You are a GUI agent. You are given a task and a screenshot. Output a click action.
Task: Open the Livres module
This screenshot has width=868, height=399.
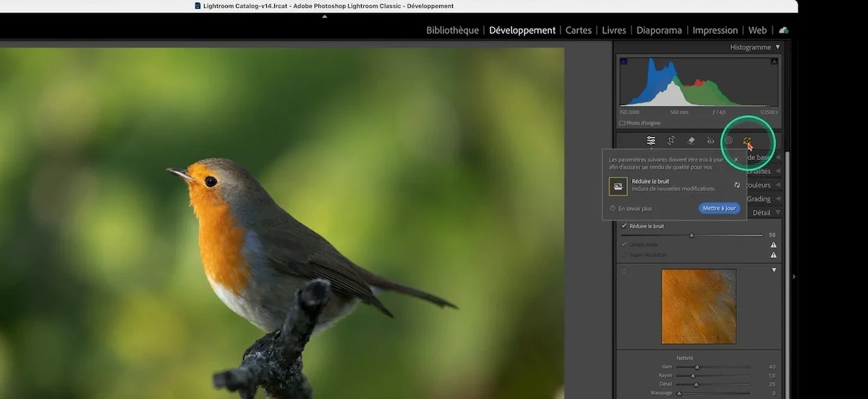(x=614, y=30)
